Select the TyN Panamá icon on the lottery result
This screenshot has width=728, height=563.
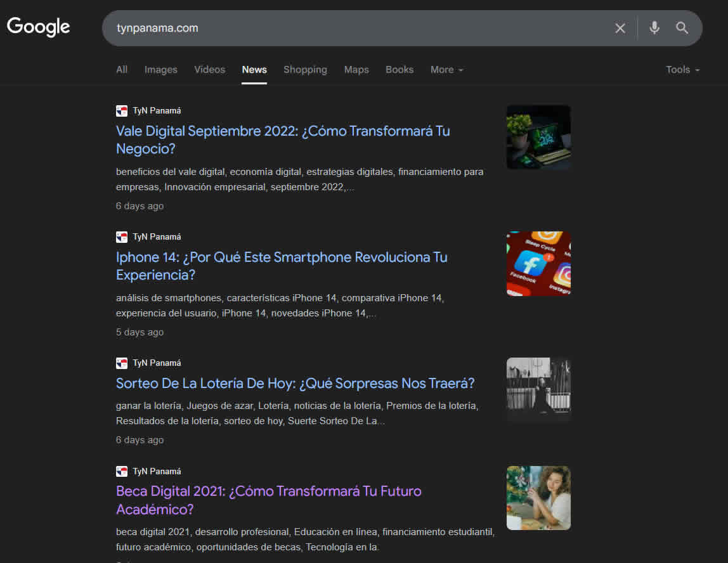tap(121, 363)
